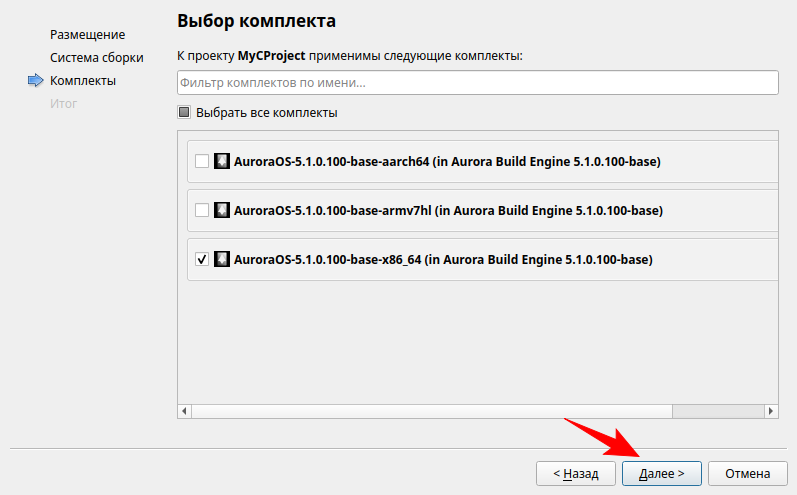The image size is (797, 495).
Task: Expand the aarch64 kit details by its name
Action: click(446, 161)
